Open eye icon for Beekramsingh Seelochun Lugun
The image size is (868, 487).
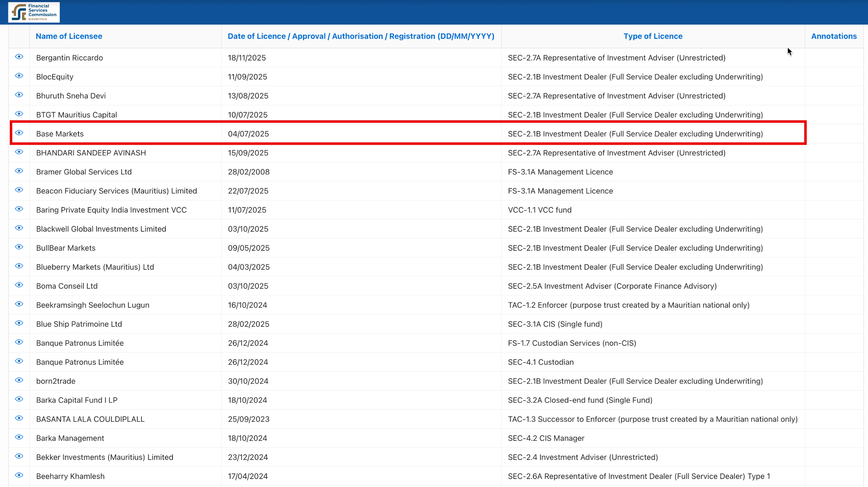tap(19, 304)
